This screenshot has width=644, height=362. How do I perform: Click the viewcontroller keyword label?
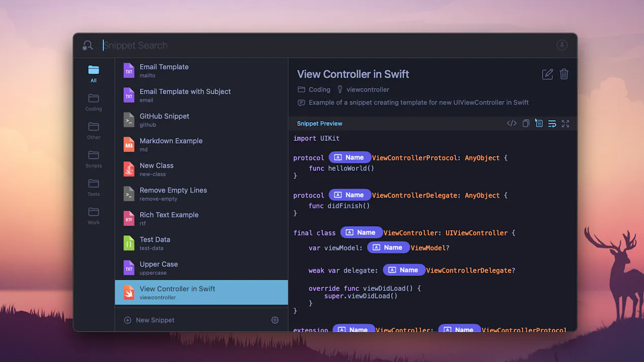363,89
